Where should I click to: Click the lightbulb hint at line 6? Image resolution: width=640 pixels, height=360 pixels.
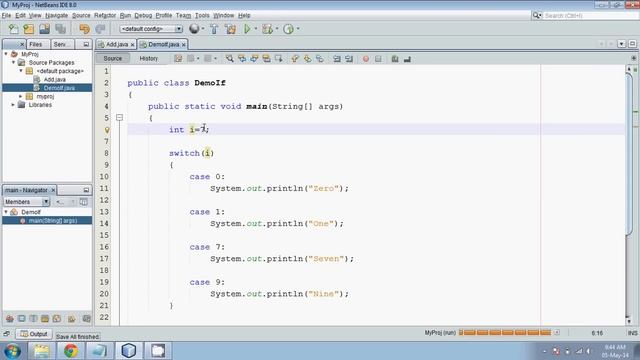coord(107,130)
